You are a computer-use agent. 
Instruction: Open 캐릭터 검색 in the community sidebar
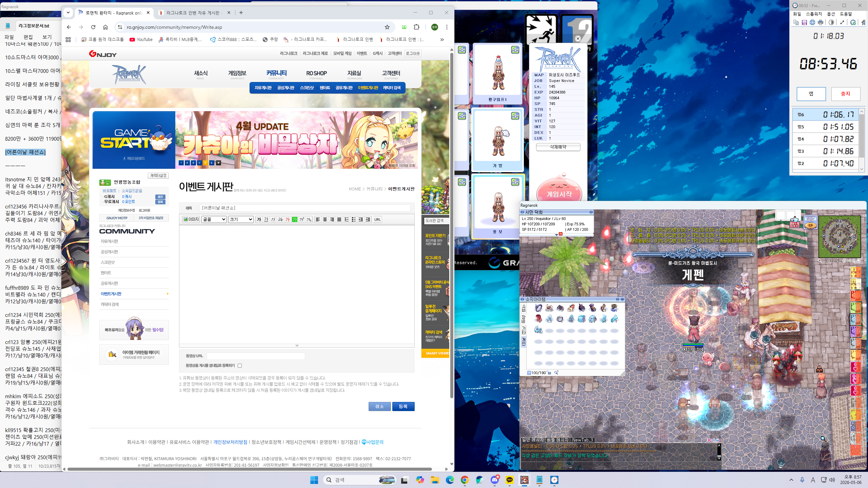[110, 304]
